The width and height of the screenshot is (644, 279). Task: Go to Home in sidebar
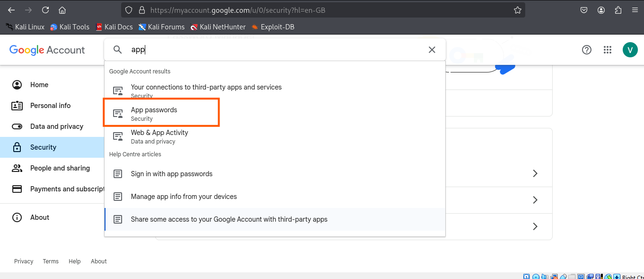(52, 85)
